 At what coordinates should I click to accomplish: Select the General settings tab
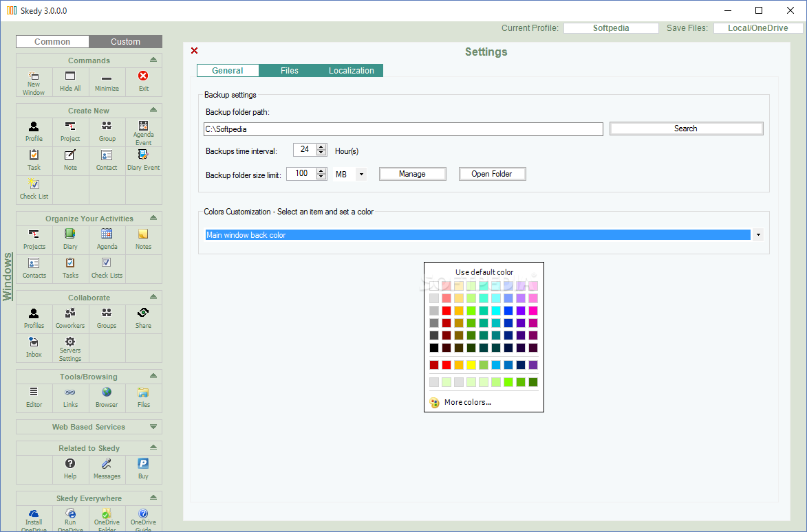click(x=228, y=70)
